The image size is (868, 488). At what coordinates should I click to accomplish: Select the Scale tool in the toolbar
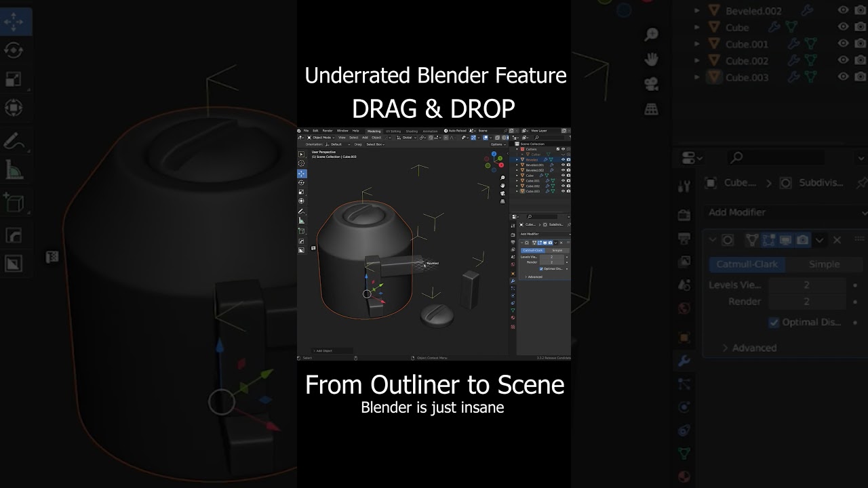click(x=301, y=192)
